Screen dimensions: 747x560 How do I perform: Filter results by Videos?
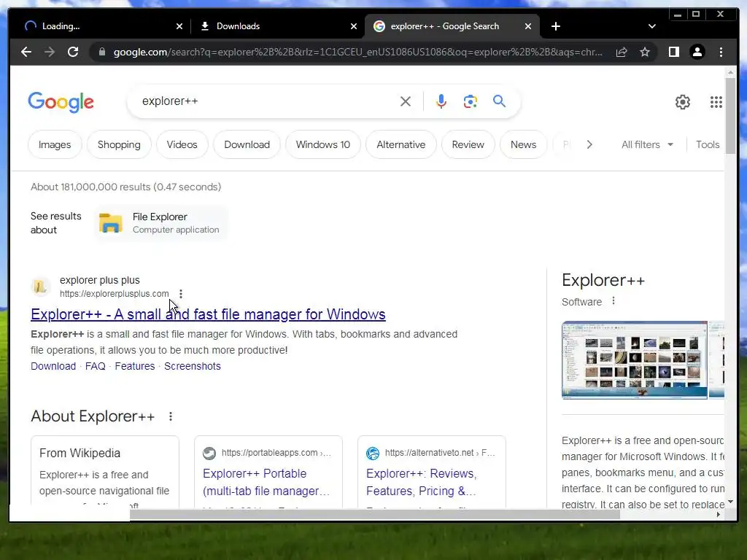pos(182,144)
